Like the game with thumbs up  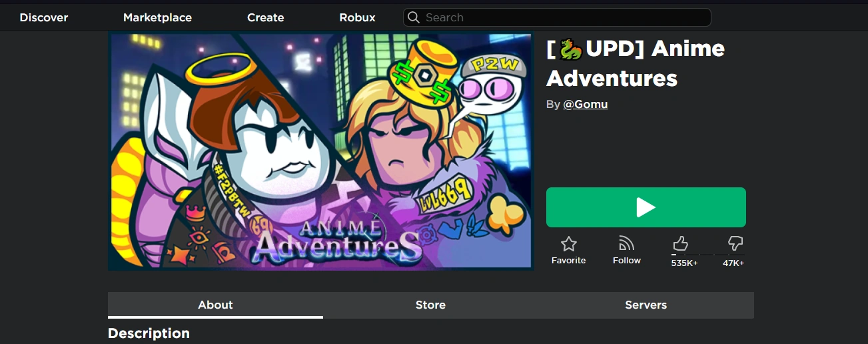680,243
